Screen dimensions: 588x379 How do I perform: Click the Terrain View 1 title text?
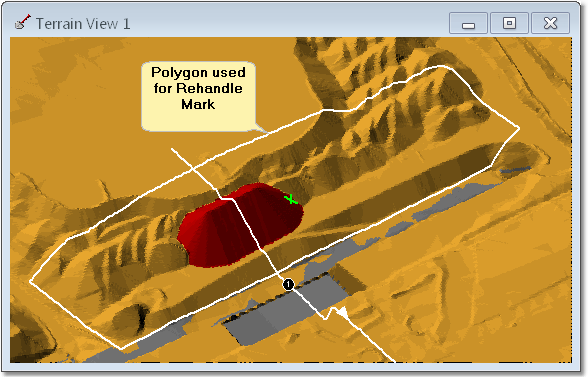click(x=83, y=24)
